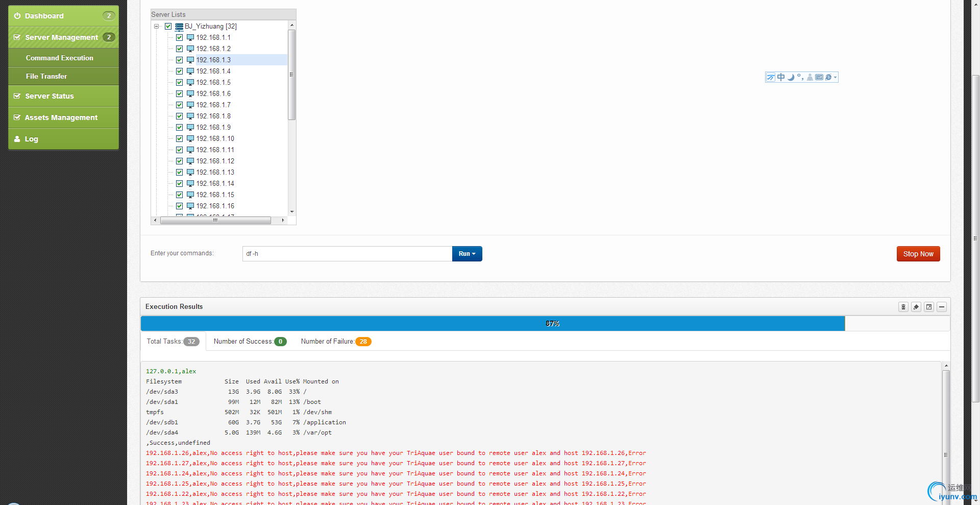980x505 pixels.
Task: Select server 192.168.1.13 in list
Action: [x=215, y=173]
